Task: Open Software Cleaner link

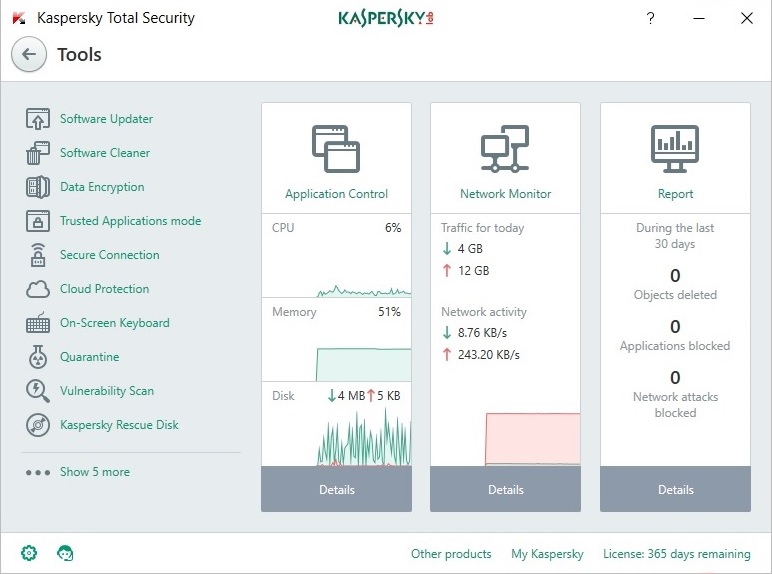Action: point(105,153)
